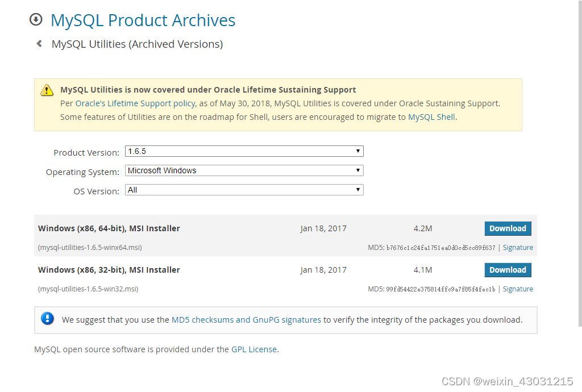Click the 4.2M file size value
Viewport: 582px width, 392px height.
coord(423,228)
